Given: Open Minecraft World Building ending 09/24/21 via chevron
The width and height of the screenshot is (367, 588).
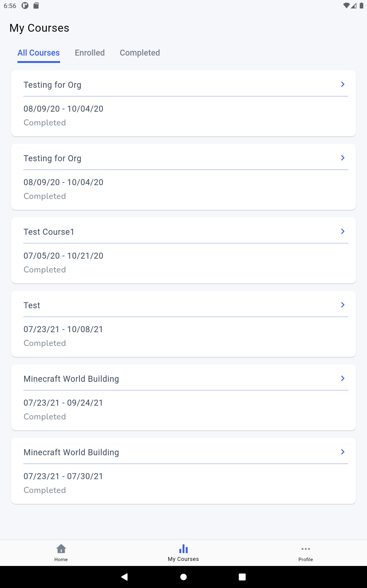Looking at the screenshot, I should 342,378.
